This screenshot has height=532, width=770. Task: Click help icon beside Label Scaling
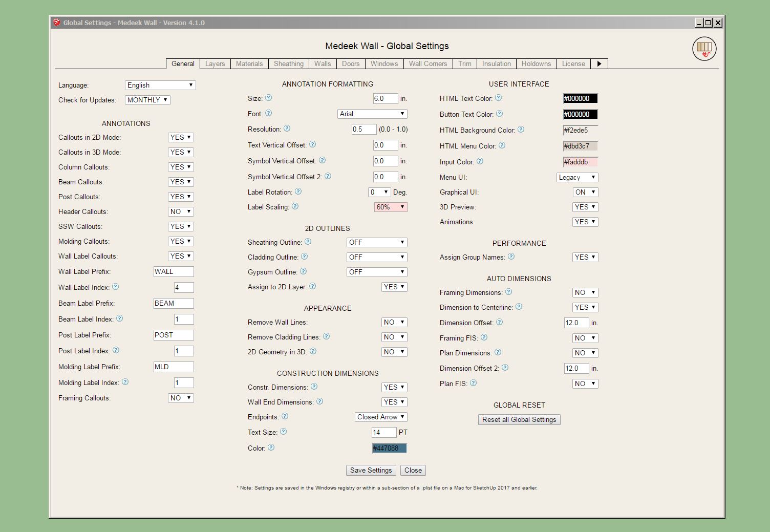[x=295, y=206]
